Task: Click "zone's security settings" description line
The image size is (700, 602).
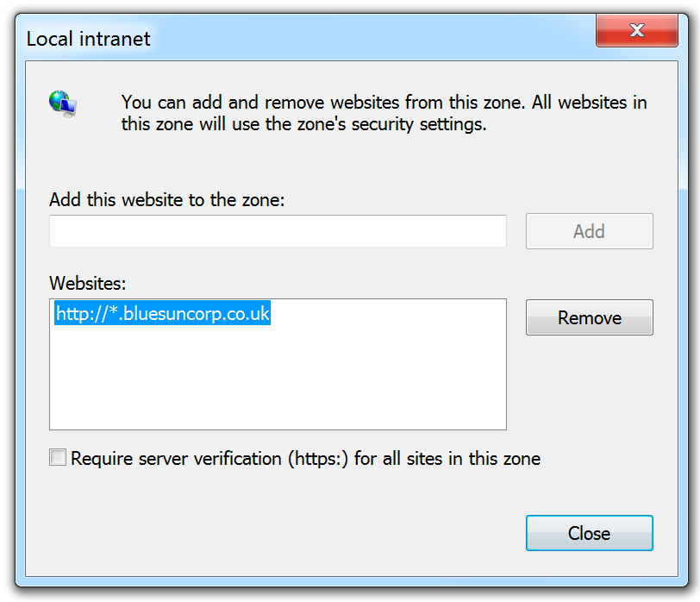Action: click(303, 124)
